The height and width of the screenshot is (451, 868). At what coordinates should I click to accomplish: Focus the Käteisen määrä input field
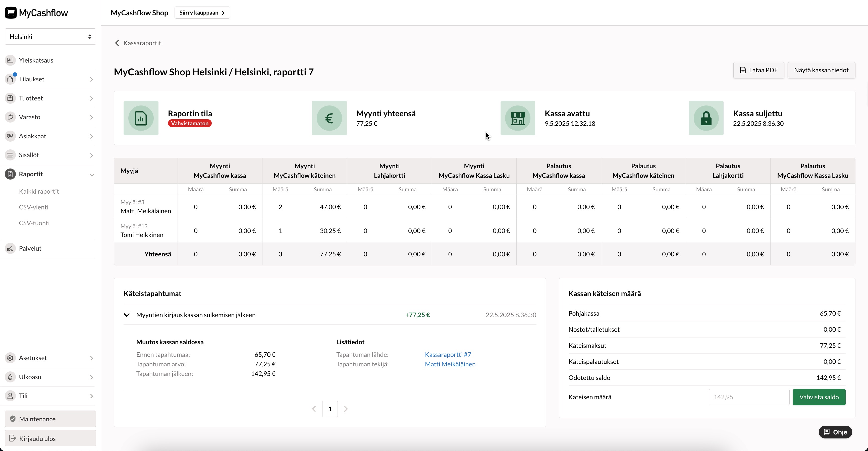[749, 397]
